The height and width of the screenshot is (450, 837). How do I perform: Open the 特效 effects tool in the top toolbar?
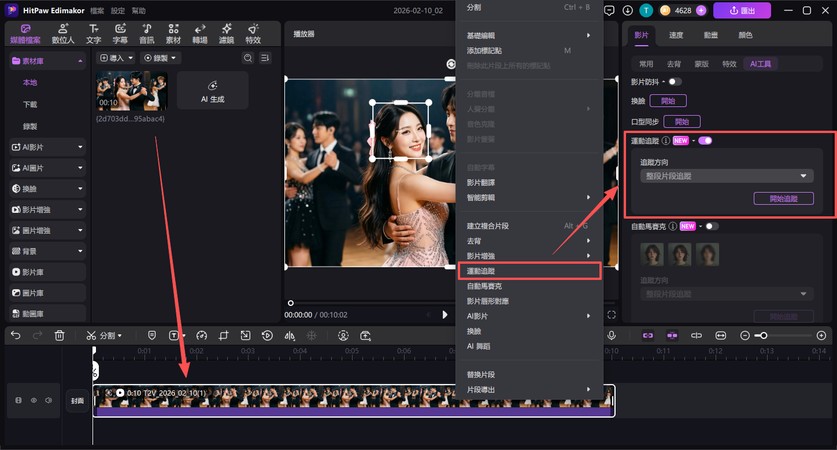[x=253, y=34]
